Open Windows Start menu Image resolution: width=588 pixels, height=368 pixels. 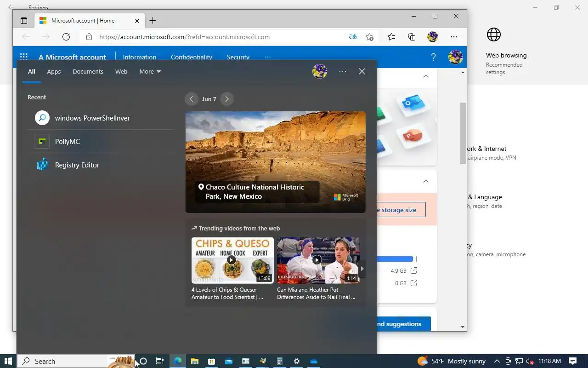[x=8, y=361]
